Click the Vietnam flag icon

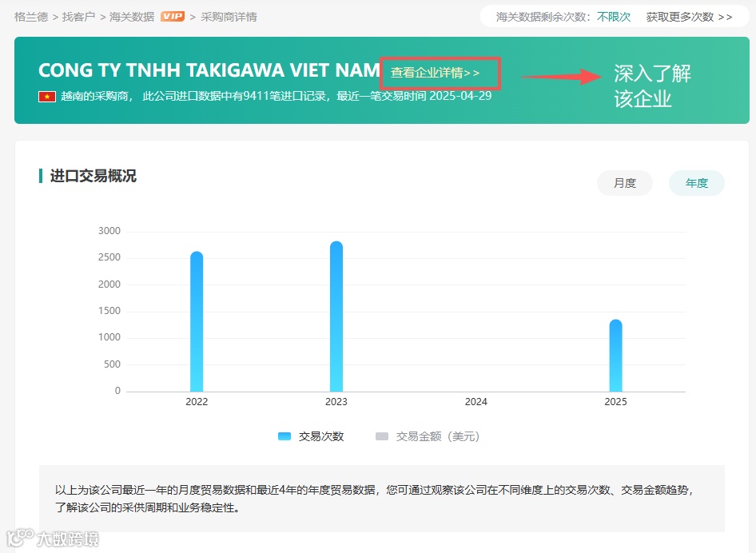pyautogui.click(x=47, y=97)
